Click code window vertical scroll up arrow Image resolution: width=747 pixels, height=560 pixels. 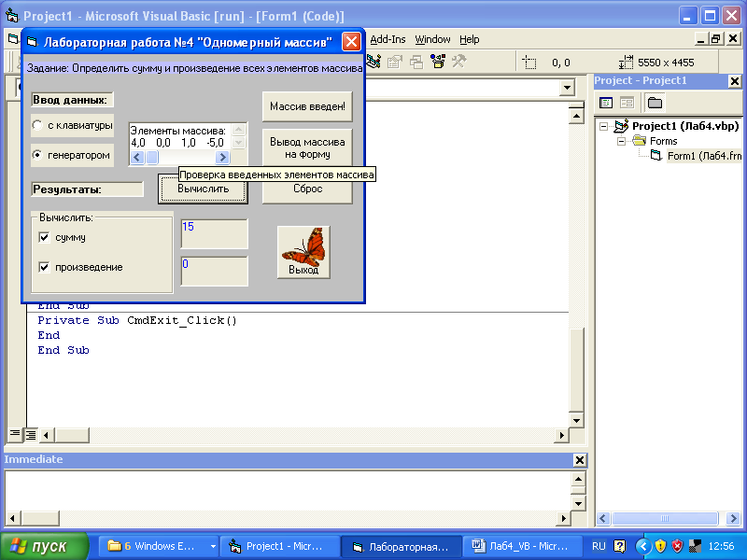(576, 116)
